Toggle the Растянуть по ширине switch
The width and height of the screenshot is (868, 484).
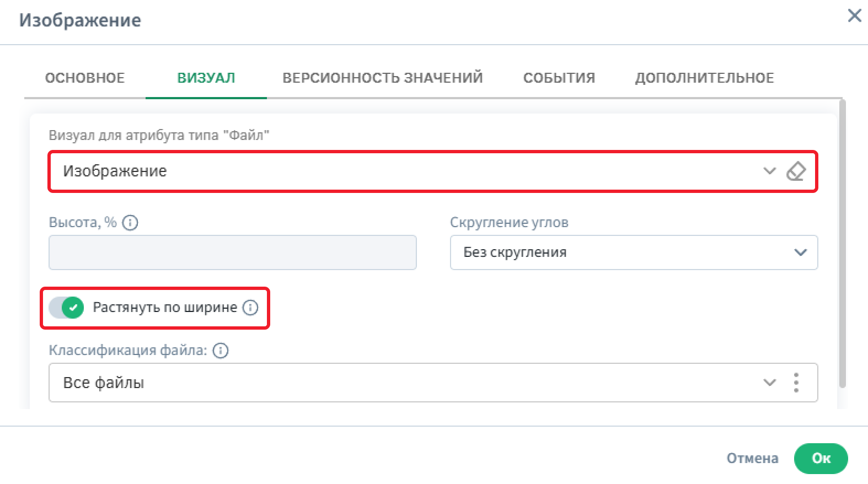[x=66, y=308]
